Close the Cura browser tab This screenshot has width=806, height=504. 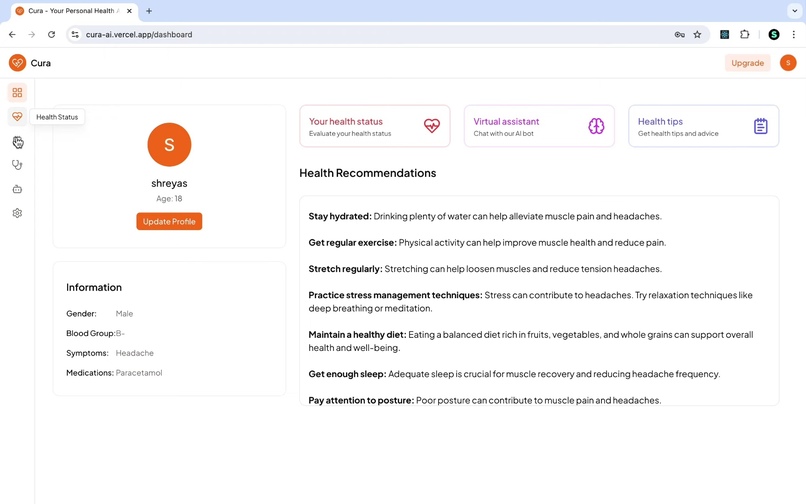coord(129,11)
